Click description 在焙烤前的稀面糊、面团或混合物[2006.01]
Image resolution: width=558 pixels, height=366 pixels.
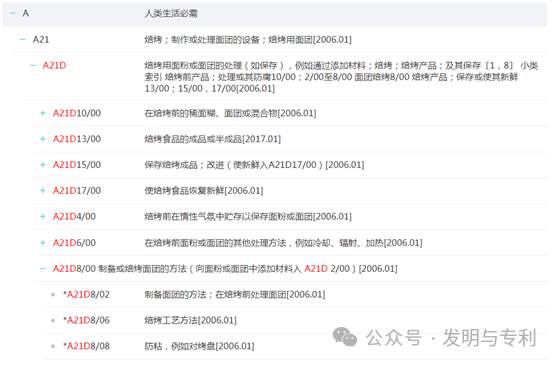pos(230,113)
